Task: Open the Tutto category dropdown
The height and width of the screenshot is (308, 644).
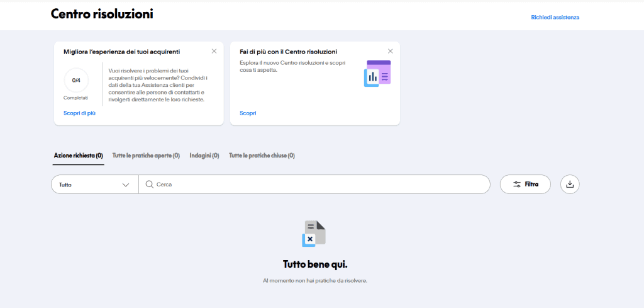Action: tap(94, 185)
